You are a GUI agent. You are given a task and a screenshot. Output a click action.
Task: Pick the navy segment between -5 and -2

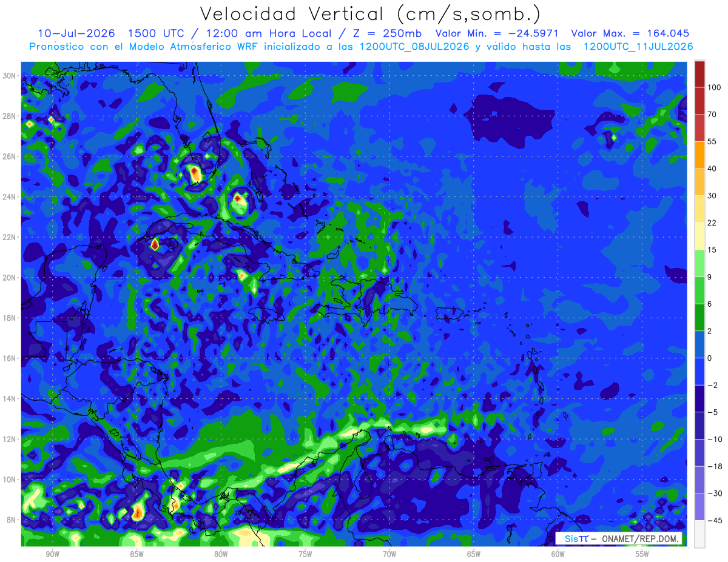(x=699, y=399)
